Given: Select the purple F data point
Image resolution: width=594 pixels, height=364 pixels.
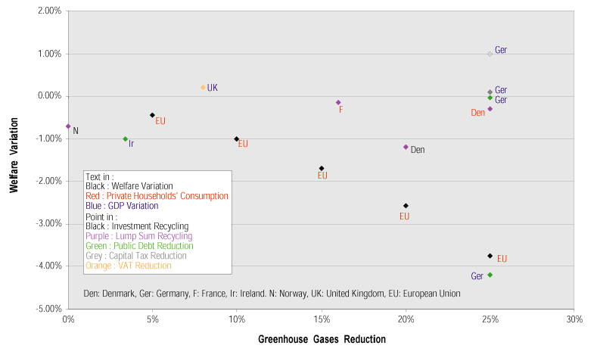Looking at the screenshot, I should click(338, 102).
